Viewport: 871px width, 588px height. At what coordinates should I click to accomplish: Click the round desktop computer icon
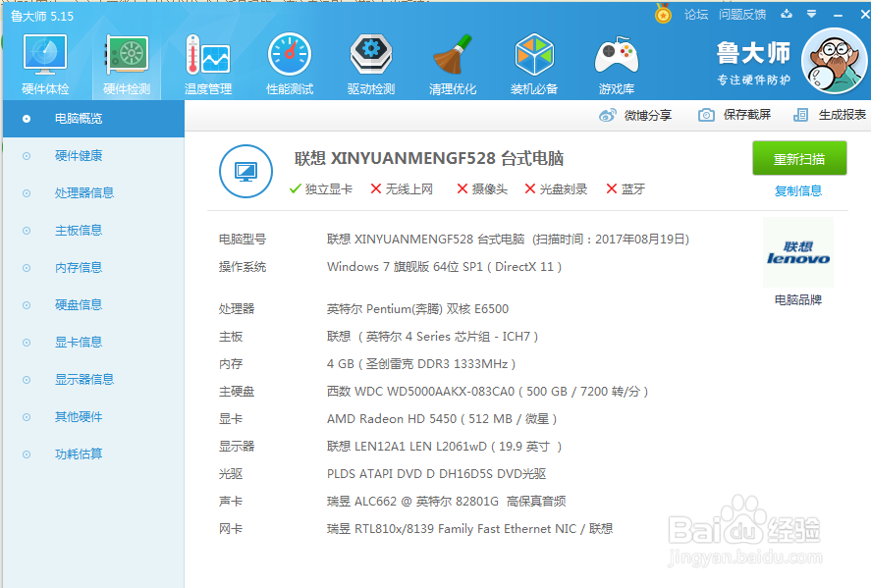point(245,172)
